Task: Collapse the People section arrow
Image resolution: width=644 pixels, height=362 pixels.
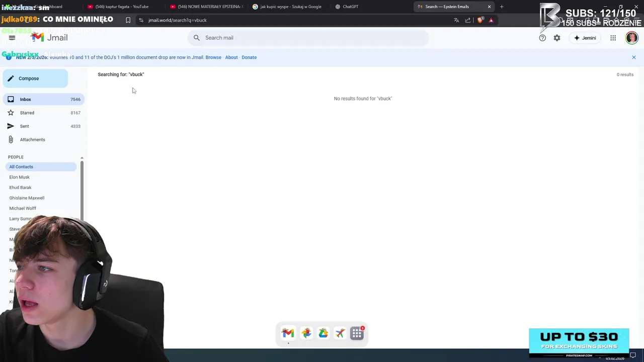Action: [82, 157]
